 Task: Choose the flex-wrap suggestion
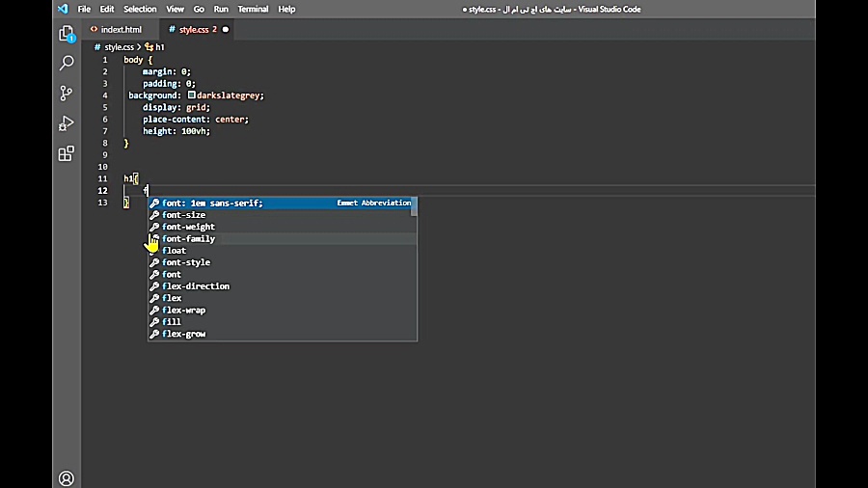(283, 310)
